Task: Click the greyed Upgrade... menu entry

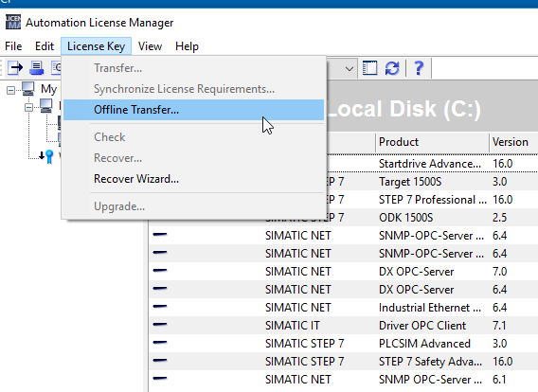Action: click(193, 206)
